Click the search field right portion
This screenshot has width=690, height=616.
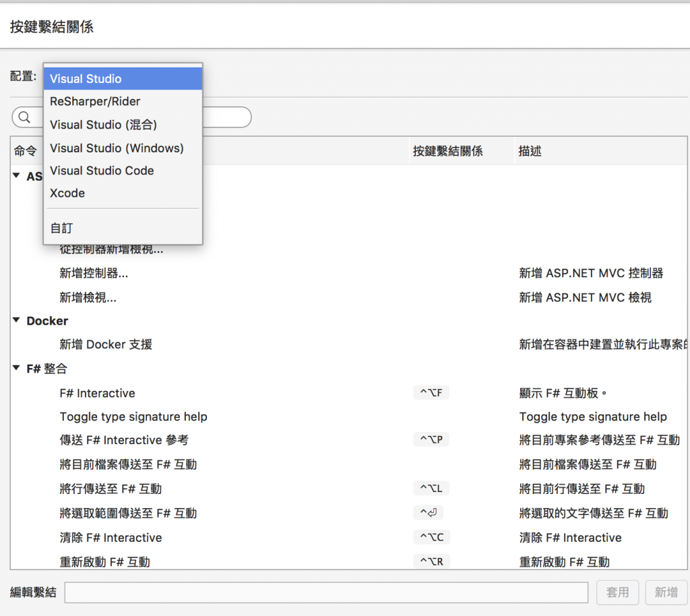(226, 117)
